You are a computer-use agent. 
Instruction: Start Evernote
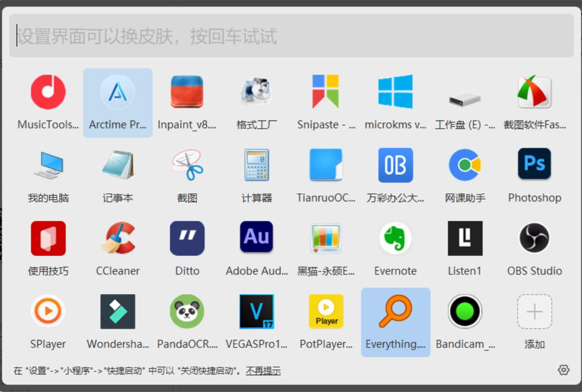395,245
